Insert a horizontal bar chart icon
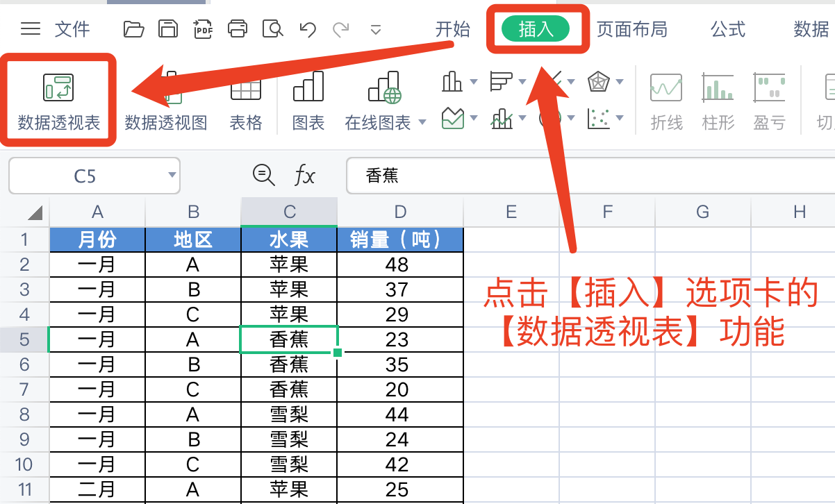 pos(500,82)
